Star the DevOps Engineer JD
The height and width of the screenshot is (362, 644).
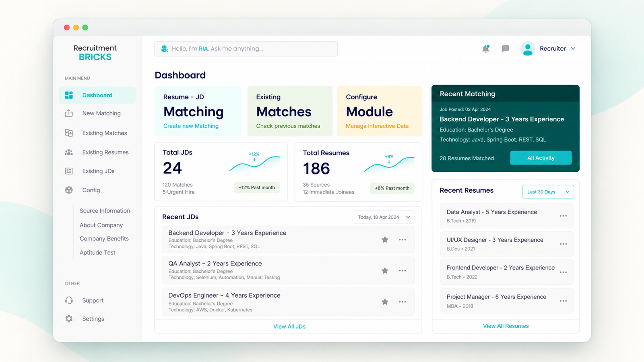385,302
